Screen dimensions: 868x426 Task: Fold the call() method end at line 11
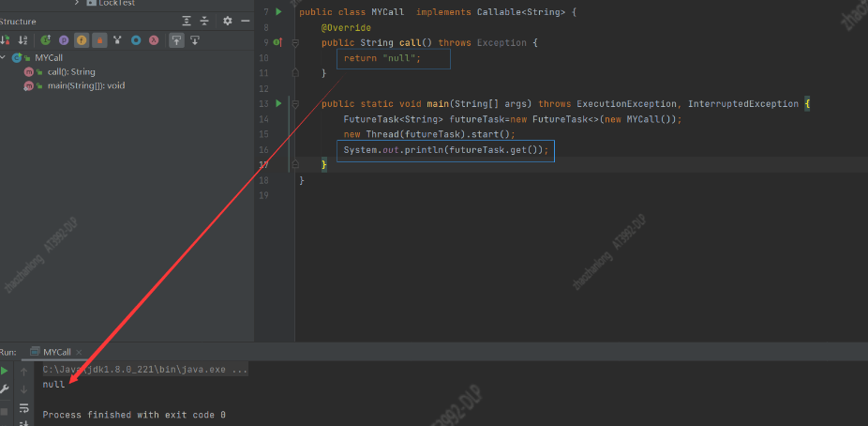click(295, 72)
